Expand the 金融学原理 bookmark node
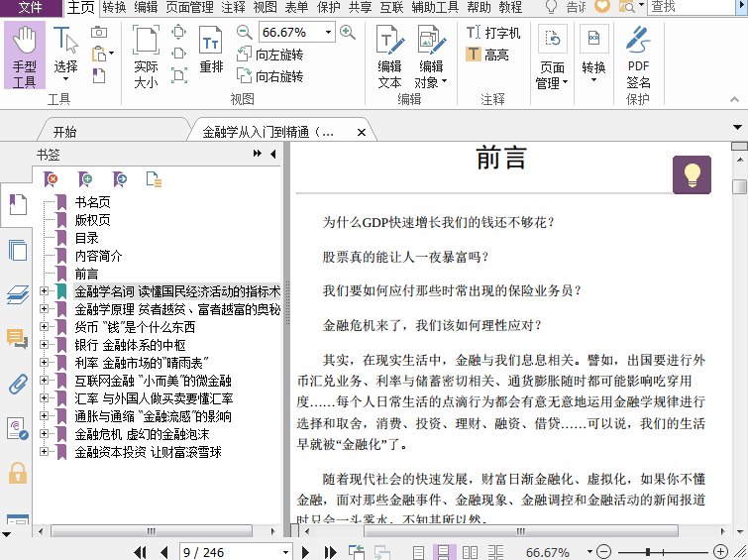Image resolution: width=748 pixels, height=560 pixels. tap(44, 309)
